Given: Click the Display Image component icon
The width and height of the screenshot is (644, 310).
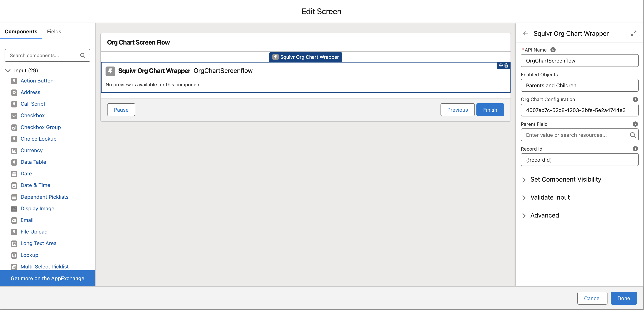Looking at the screenshot, I should pos(14,209).
